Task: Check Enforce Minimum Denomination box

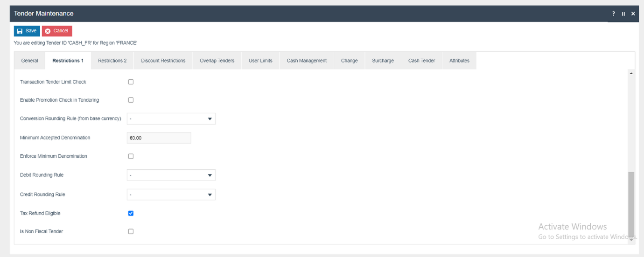Action: (131, 156)
